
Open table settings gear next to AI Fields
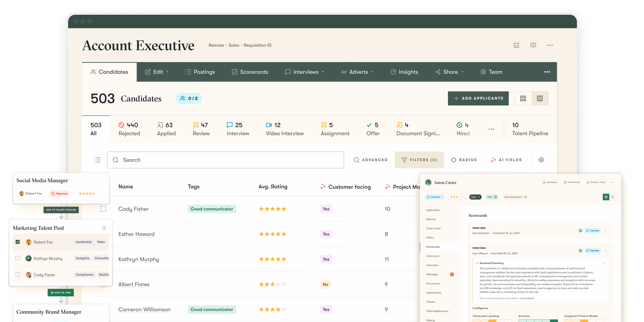[541, 160]
